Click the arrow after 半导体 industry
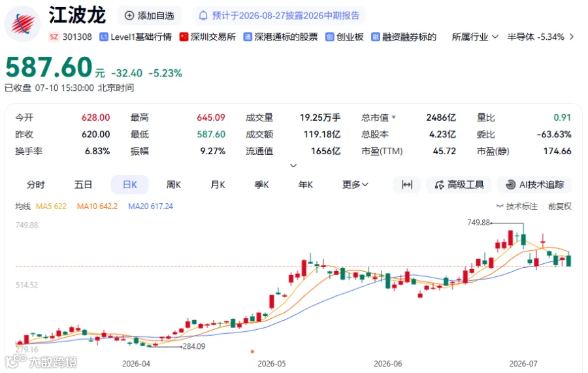Viewport: 588px width, 373px height. tap(572, 37)
